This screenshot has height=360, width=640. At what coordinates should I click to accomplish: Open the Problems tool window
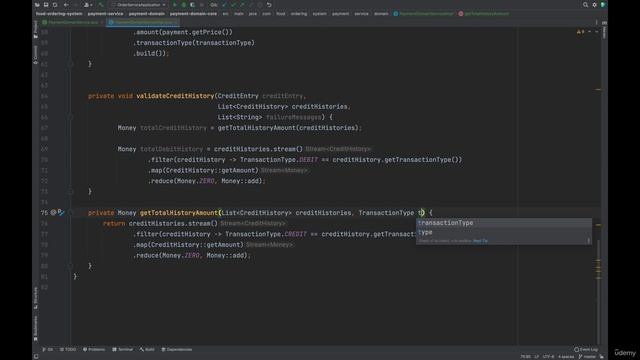(94, 349)
